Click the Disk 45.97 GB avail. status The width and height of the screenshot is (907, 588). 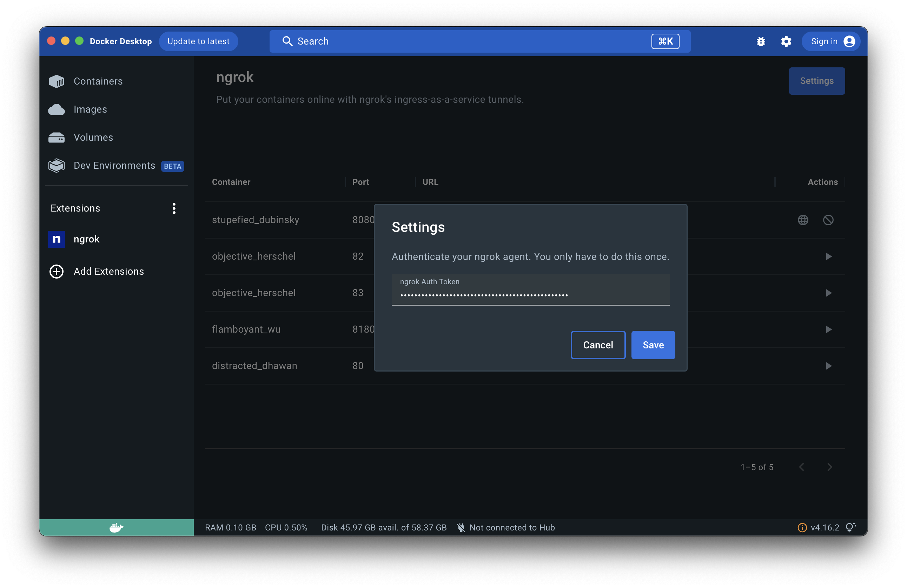point(384,527)
